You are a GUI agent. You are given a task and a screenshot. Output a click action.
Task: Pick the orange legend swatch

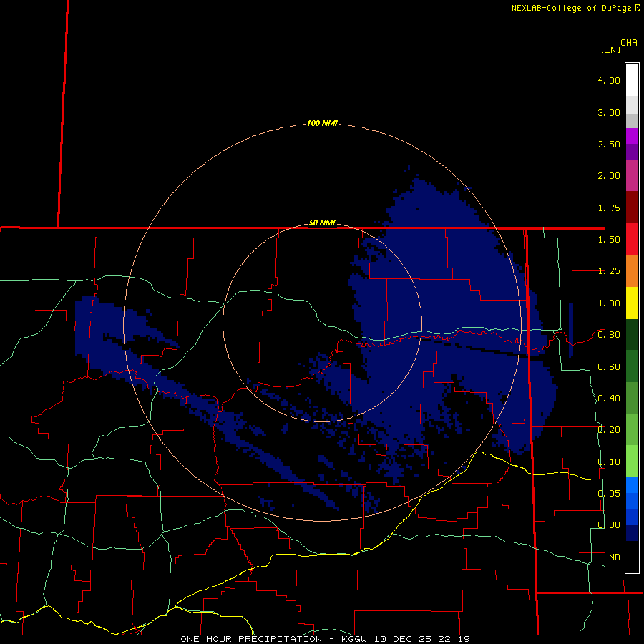coord(632,271)
